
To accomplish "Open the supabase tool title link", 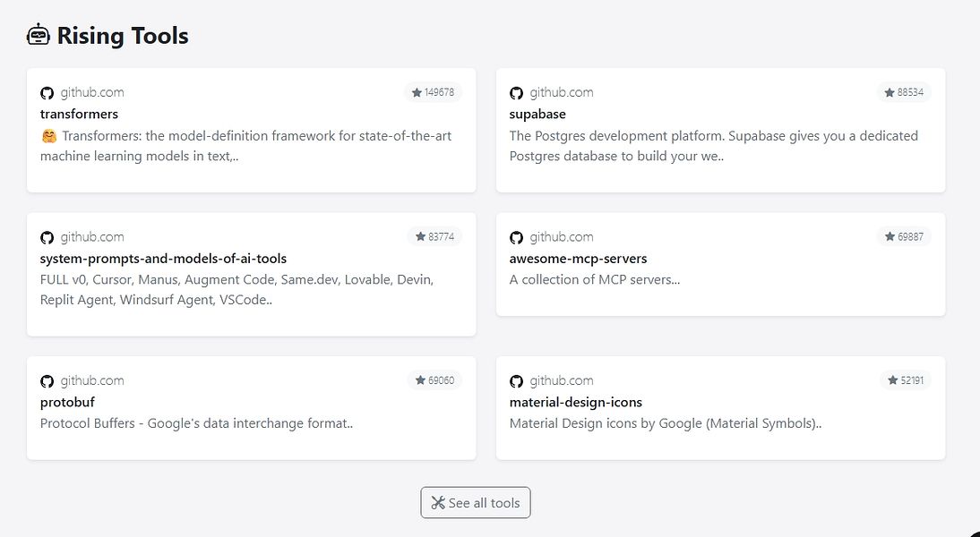I will (537, 115).
